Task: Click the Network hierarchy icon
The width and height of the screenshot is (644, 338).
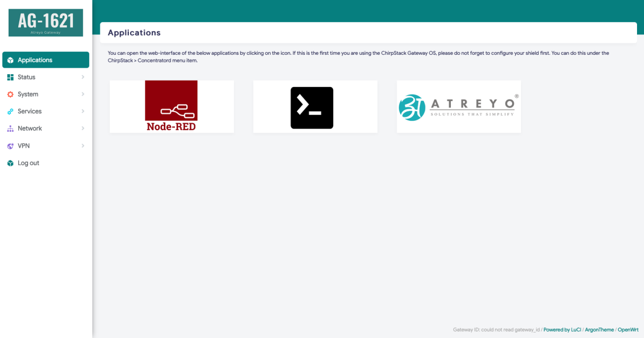Action: point(10,129)
